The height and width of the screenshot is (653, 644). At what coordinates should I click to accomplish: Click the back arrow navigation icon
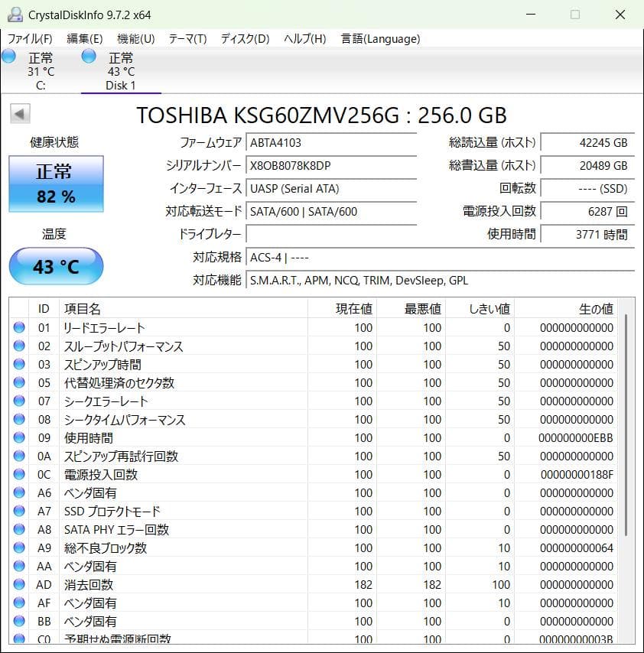click(18, 114)
